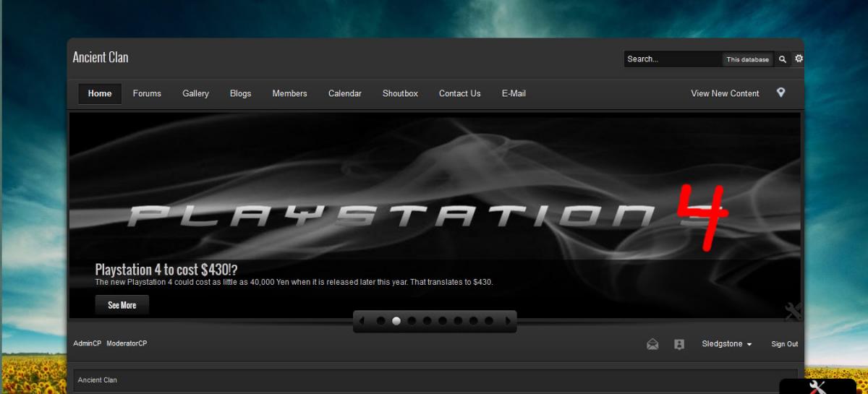Select the first slide dot
868x394 pixels.
(x=381, y=321)
